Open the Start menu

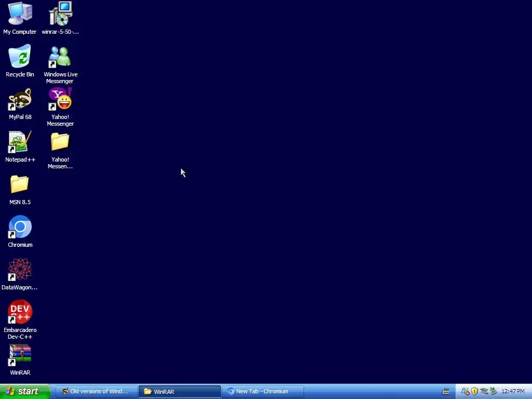click(x=25, y=391)
